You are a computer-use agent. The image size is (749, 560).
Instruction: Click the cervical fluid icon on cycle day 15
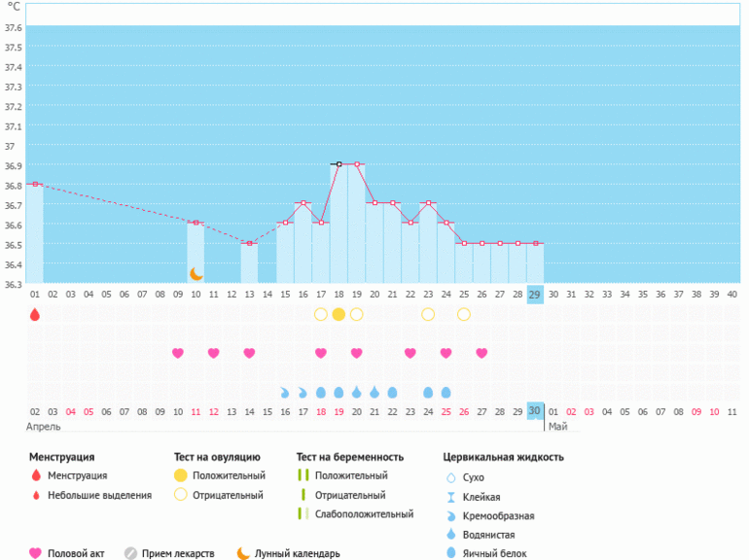285,393
